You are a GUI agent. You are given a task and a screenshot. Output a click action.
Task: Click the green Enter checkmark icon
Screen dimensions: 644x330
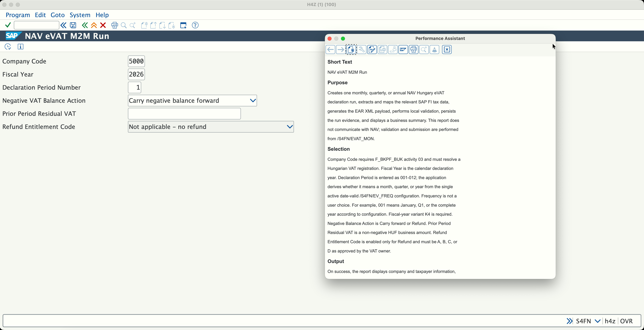click(8, 25)
